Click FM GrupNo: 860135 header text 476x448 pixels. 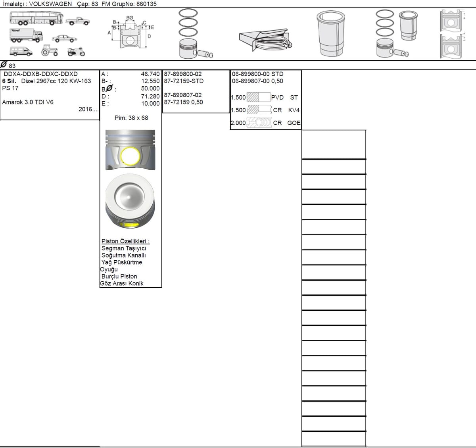pos(129,4)
